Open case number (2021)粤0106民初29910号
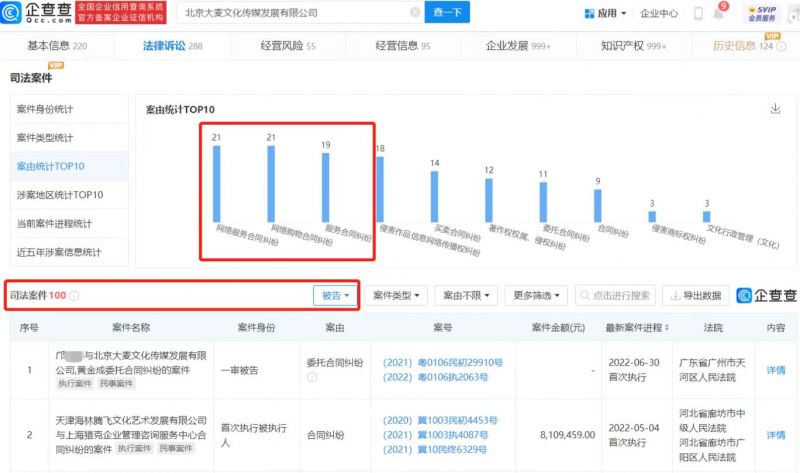Screen dimensions: 800x473 pyautogui.click(x=443, y=363)
